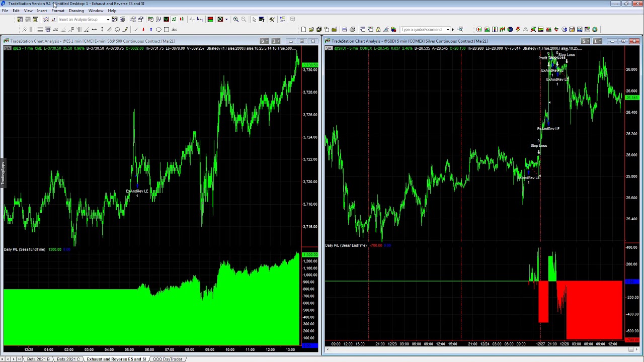Click the SA label on the Silver chart

329,48
